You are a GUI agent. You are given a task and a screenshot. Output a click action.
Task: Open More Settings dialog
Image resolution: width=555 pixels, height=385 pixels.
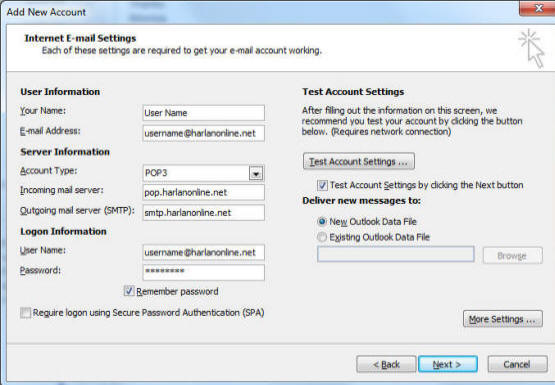tap(503, 319)
